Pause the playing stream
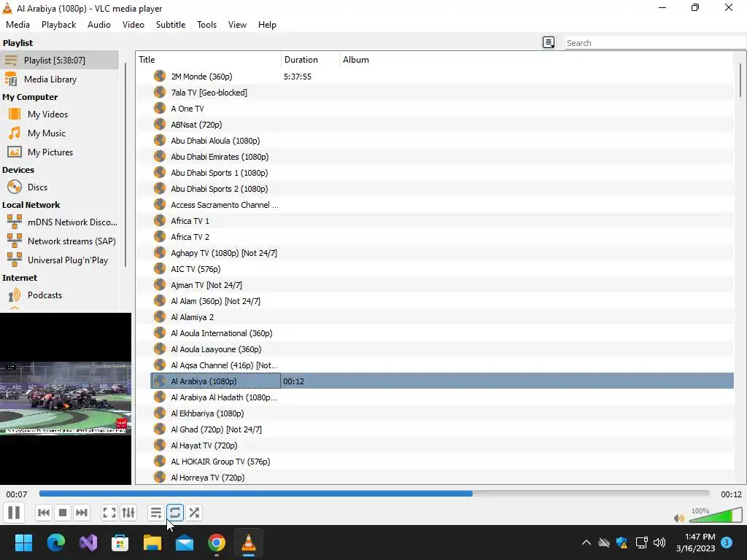Image resolution: width=747 pixels, height=560 pixels. [14, 513]
